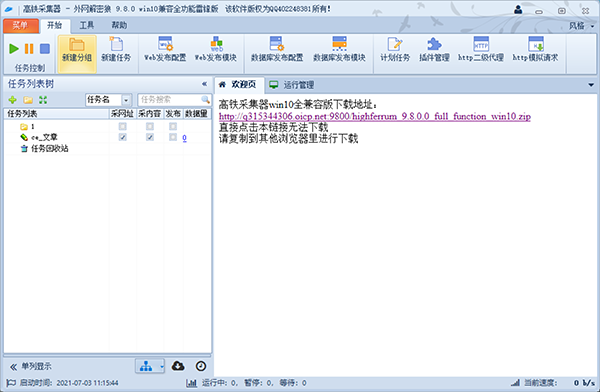Switch to the 欢迎页 tab
The width and height of the screenshot is (600, 392).
(x=239, y=85)
